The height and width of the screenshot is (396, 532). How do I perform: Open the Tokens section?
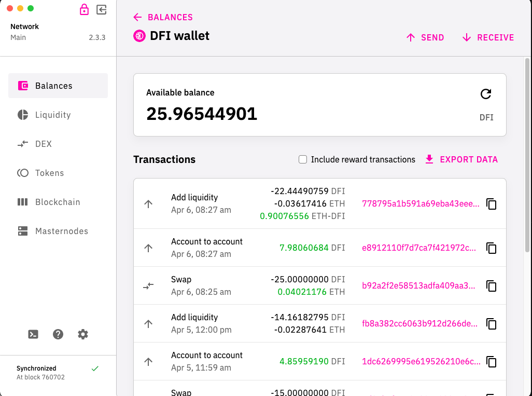[x=58, y=173]
